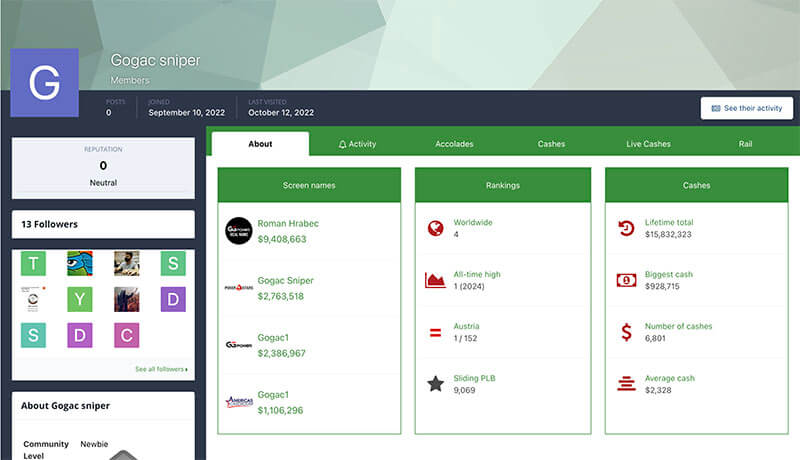
Task: Click the Average cash stack icon
Action: (x=626, y=384)
